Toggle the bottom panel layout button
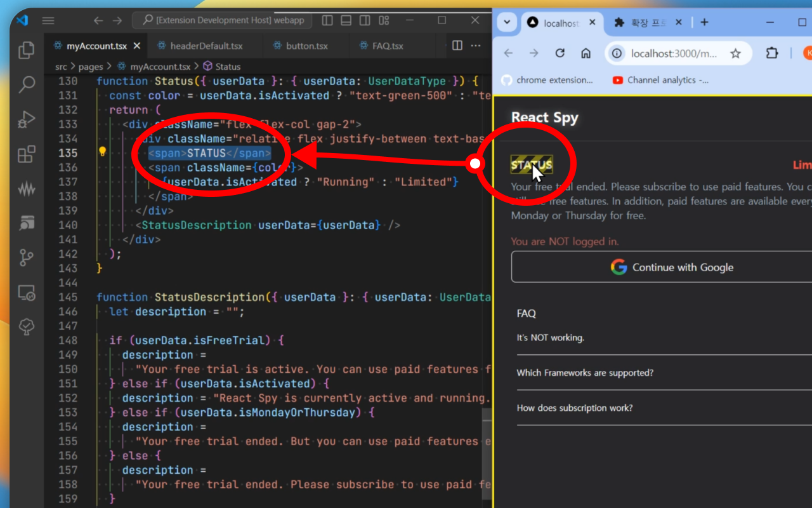812x508 pixels. [x=346, y=20]
